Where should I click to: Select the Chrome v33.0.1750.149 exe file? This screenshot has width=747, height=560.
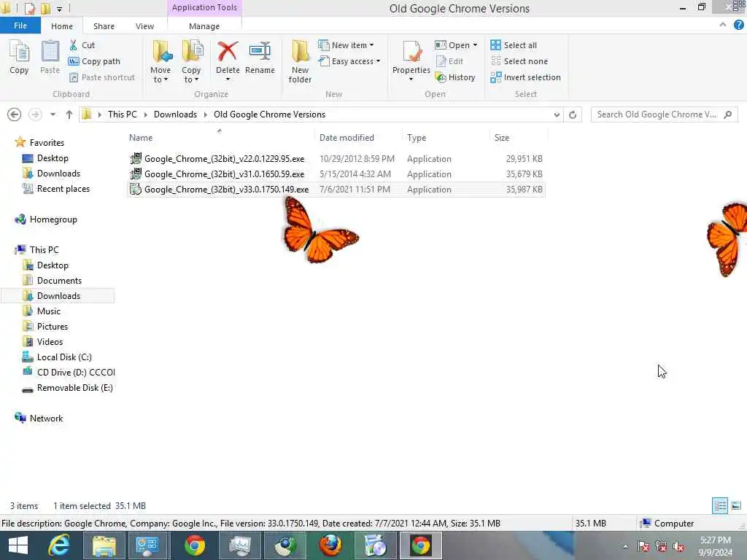(336, 190)
